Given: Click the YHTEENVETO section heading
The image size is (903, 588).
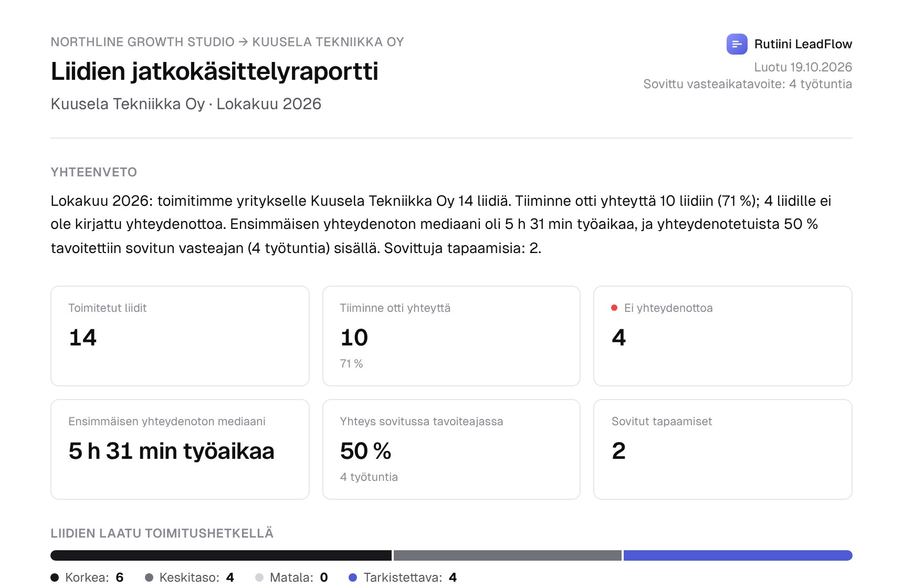Looking at the screenshot, I should point(93,172).
